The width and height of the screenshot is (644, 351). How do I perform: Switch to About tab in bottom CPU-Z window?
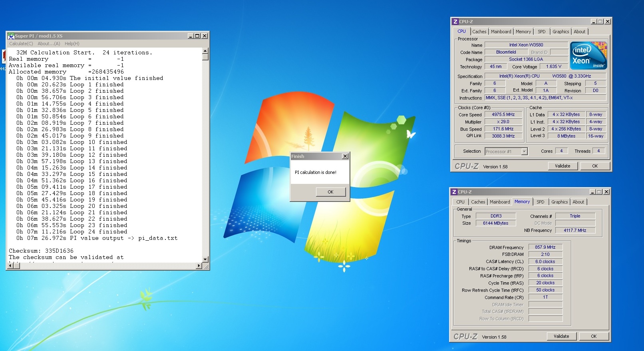pyautogui.click(x=578, y=202)
